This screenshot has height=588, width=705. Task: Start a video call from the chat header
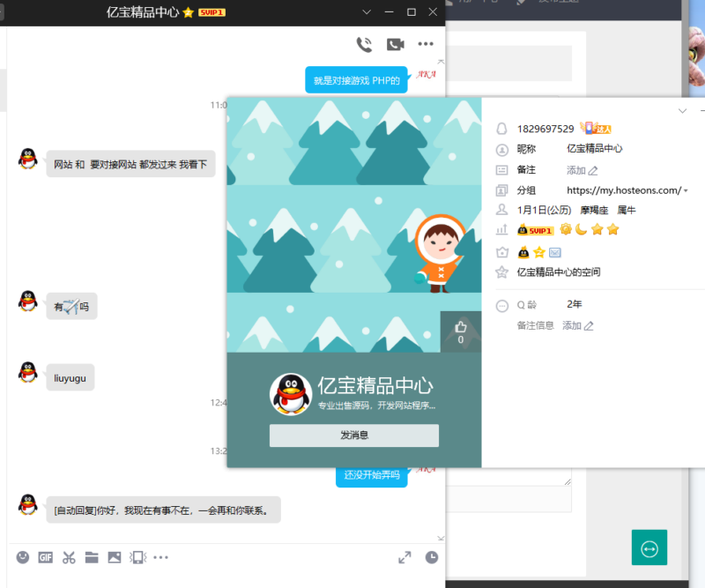(x=394, y=43)
